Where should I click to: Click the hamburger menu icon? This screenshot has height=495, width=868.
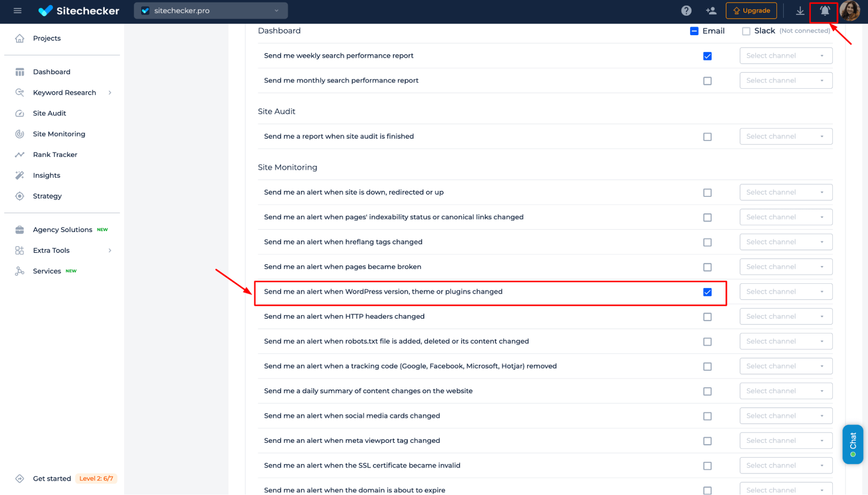pos(17,10)
